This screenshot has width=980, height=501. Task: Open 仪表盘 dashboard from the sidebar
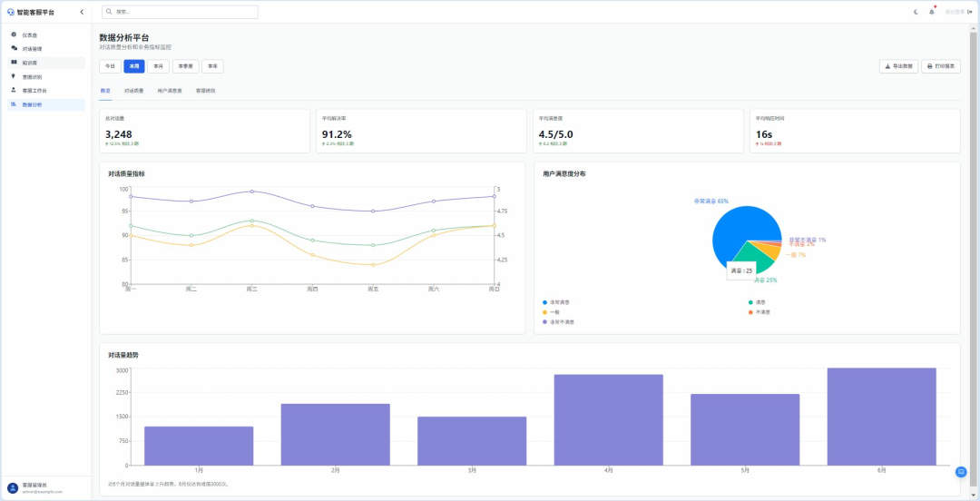point(30,34)
